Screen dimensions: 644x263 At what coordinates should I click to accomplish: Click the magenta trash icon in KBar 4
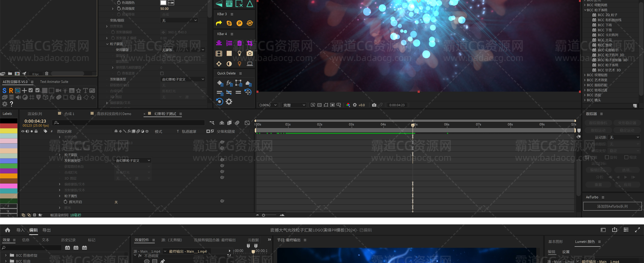click(x=239, y=43)
